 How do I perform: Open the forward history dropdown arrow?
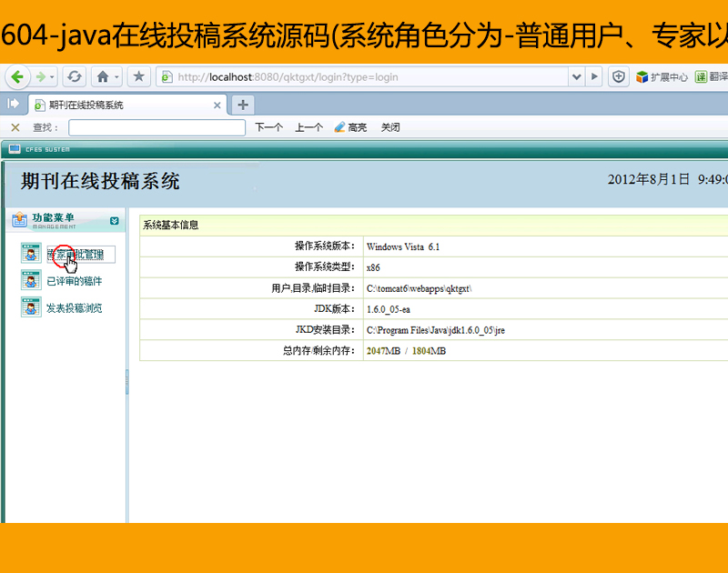[52, 77]
